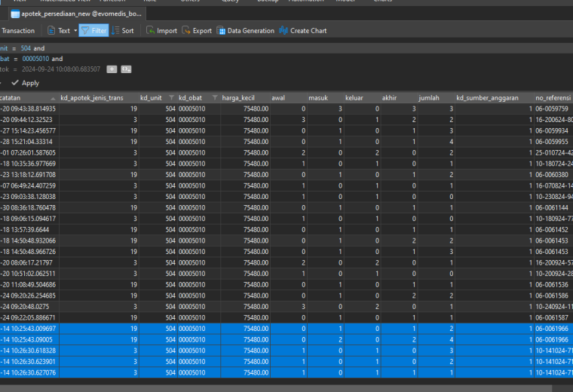Open kd_obat column filter funnel

[x=215, y=97]
